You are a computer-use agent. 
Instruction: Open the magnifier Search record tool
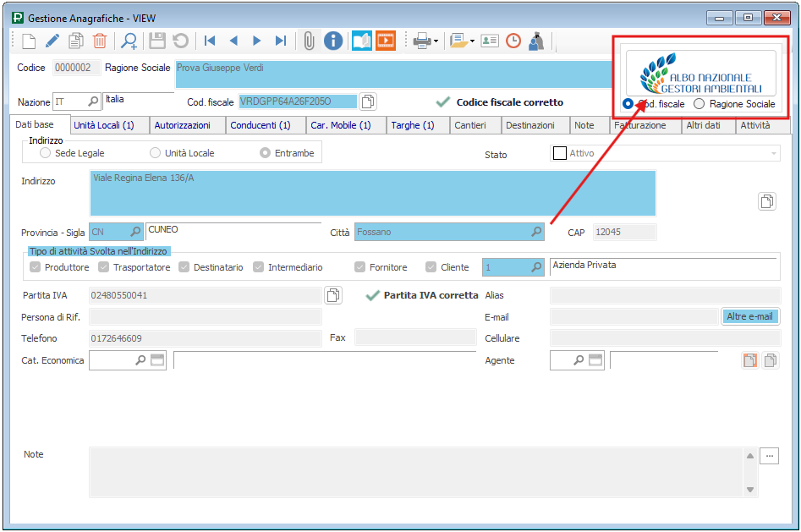(x=129, y=41)
